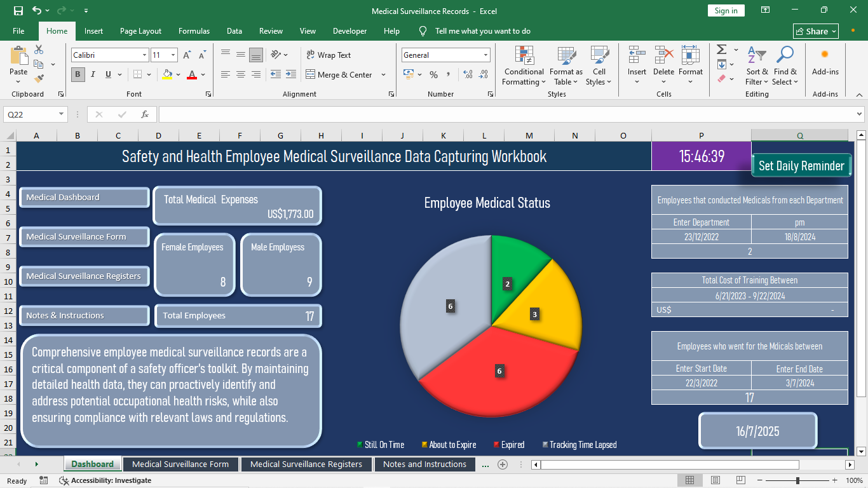Toggle Bold formatting
868x488 pixels.
(x=78, y=74)
